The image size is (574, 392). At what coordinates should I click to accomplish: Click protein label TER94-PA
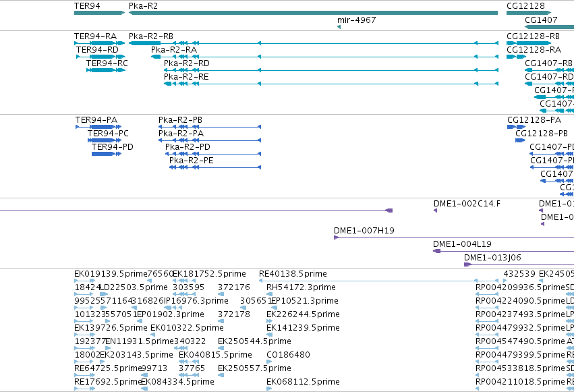coord(96,120)
